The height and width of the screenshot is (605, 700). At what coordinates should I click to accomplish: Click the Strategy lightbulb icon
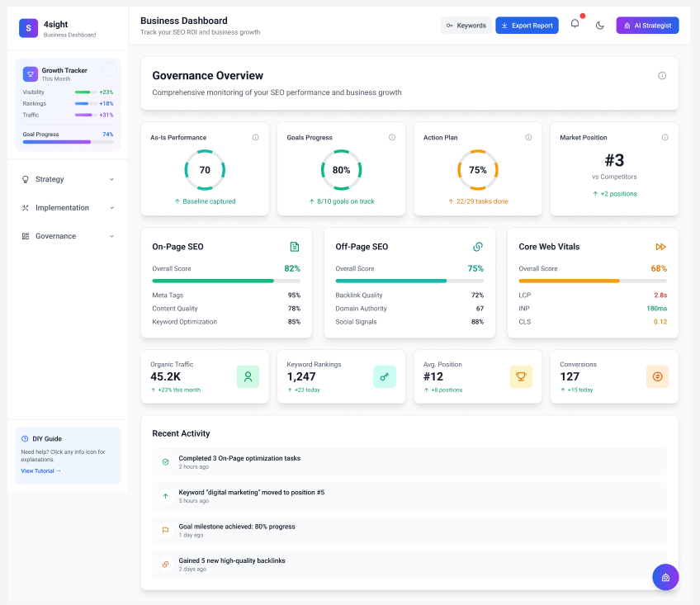[x=26, y=179]
